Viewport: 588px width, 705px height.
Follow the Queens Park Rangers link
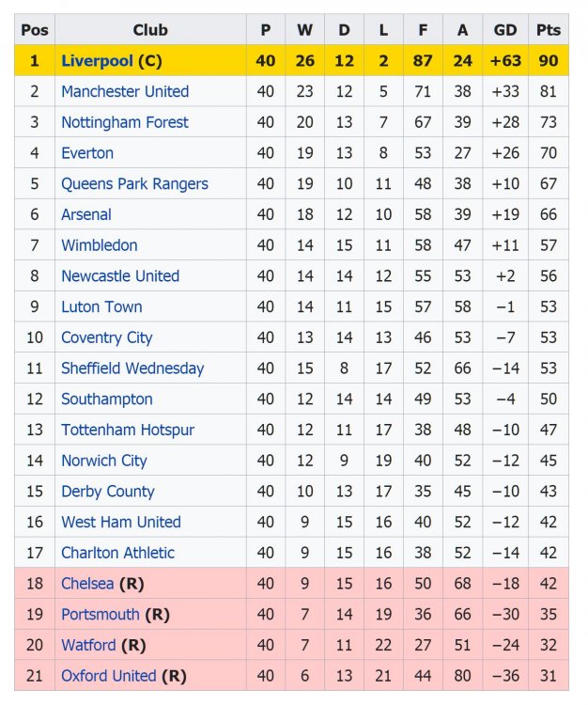coord(134,184)
